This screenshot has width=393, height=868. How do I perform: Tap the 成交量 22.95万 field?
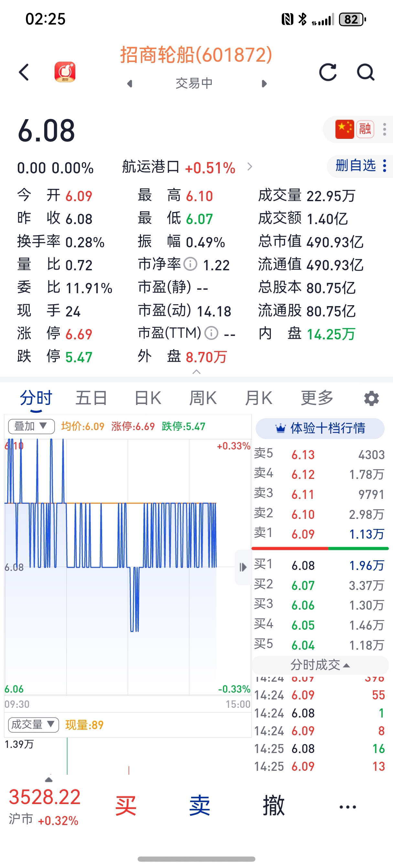[307, 195]
